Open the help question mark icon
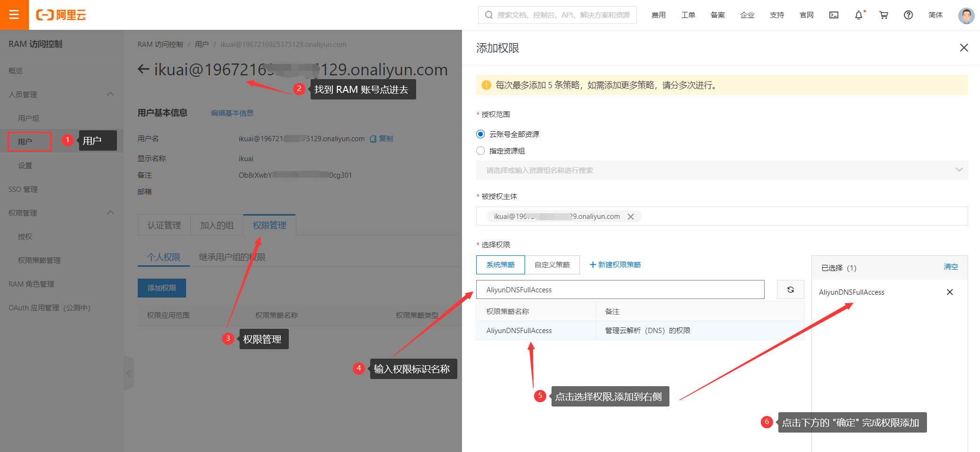This screenshot has width=980, height=452. tap(908, 15)
